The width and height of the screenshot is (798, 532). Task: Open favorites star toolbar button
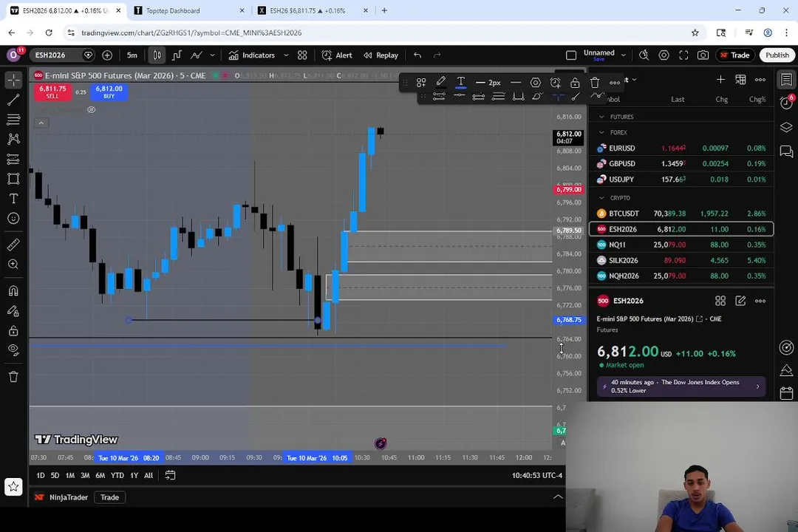coord(13,487)
